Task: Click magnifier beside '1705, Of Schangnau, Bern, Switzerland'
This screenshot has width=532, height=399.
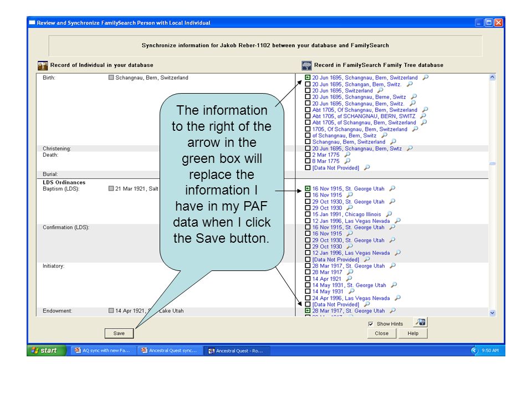Action: pos(415,129)
